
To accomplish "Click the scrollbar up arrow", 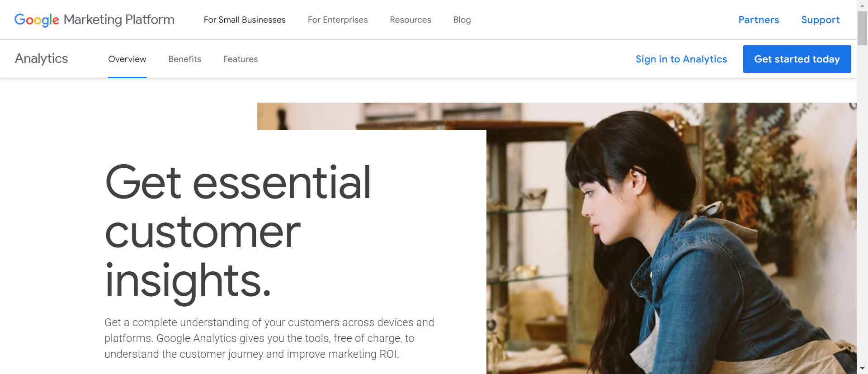I will point(862,5).
